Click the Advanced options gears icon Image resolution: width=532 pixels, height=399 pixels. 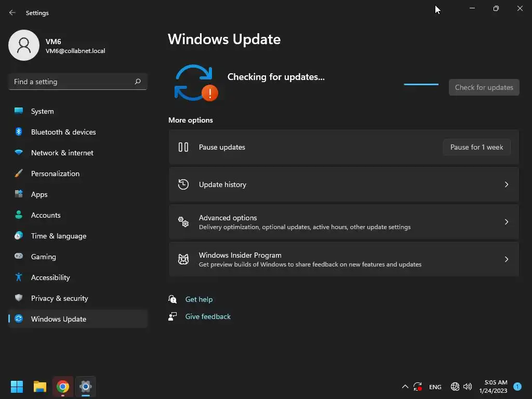click(183, 222)
